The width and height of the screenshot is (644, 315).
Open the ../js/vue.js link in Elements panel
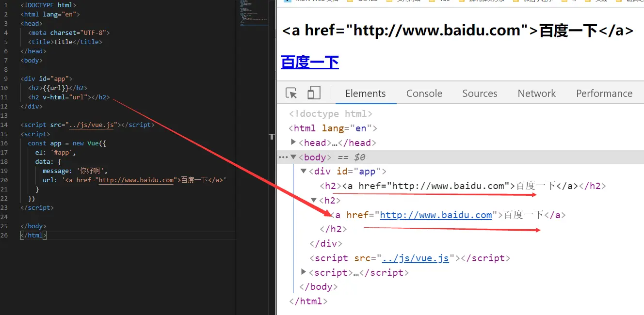click(x=416, y=258)
